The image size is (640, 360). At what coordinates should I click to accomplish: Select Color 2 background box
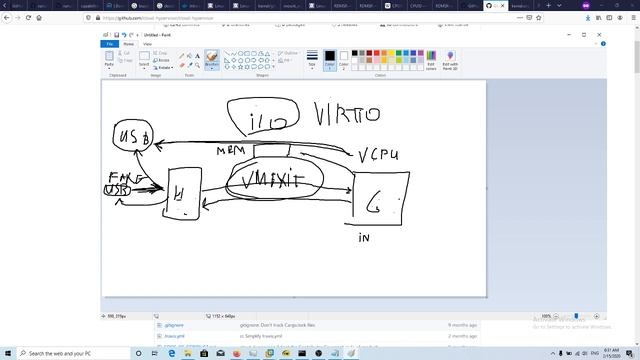point(344,60)
